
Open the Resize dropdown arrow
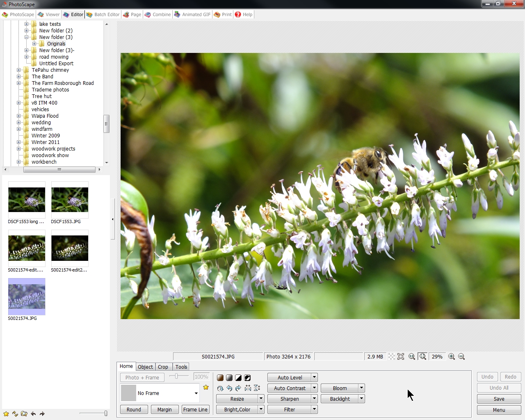point(261,398)
